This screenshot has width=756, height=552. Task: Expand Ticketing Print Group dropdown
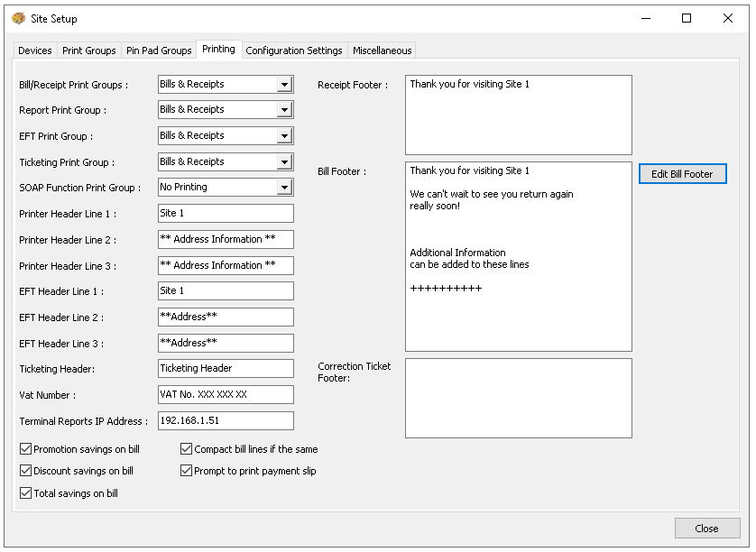[x=284, y=162]
